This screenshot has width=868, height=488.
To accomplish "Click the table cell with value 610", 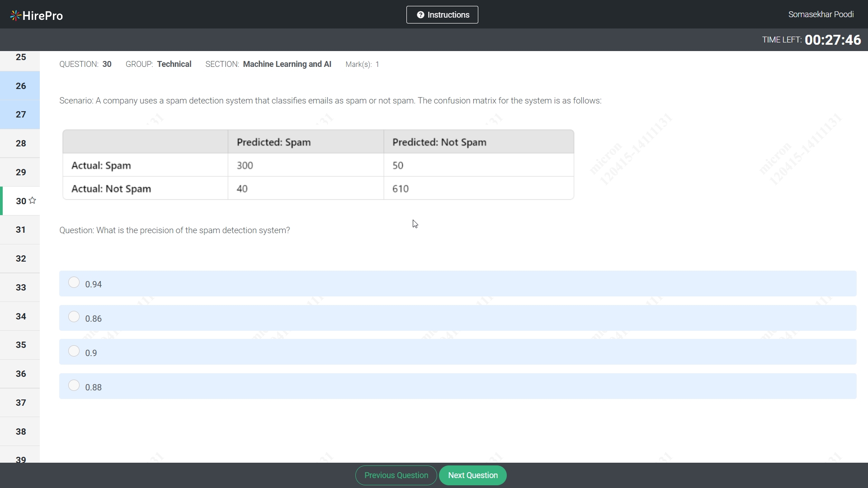I will [479, 188].
